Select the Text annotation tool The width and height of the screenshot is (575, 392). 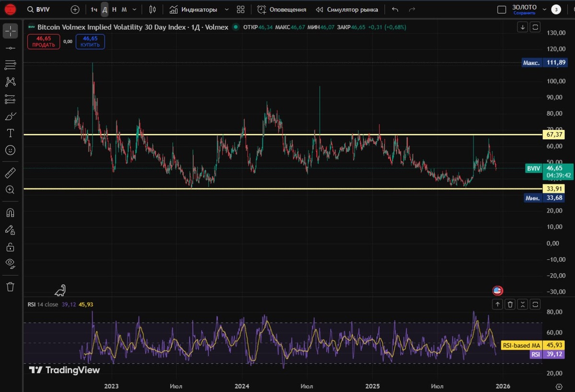[x=10, y=133]
